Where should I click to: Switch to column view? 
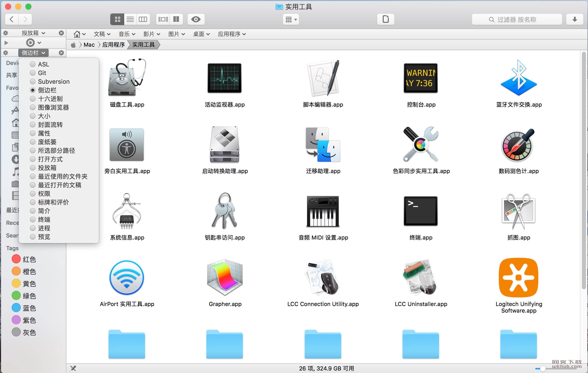coord(143,19)
